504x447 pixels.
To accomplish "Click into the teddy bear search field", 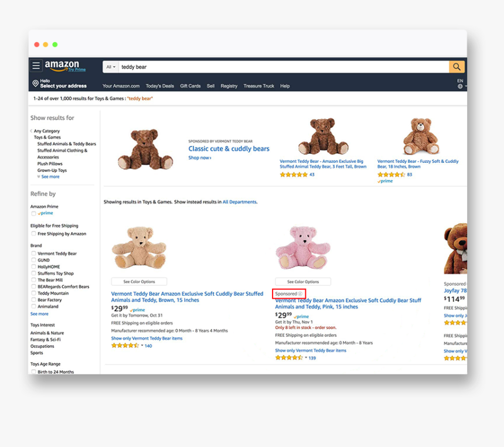I will (x=284, y=67).
